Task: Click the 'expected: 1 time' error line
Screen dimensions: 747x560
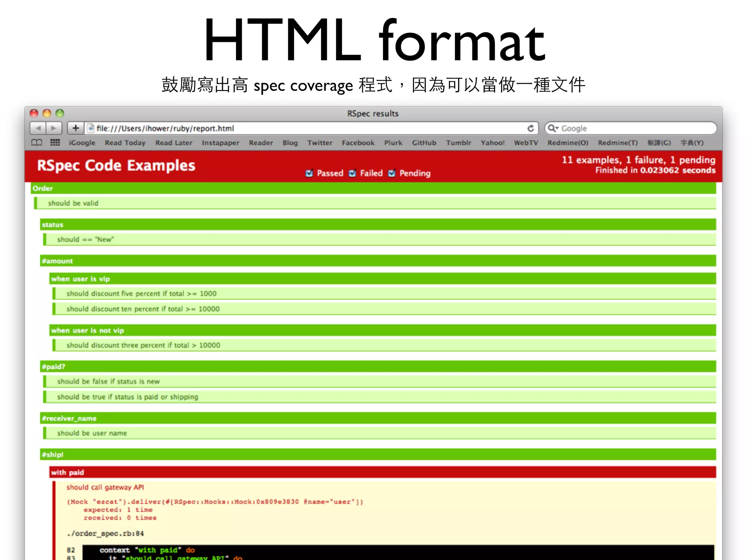Action: point(118,510)
